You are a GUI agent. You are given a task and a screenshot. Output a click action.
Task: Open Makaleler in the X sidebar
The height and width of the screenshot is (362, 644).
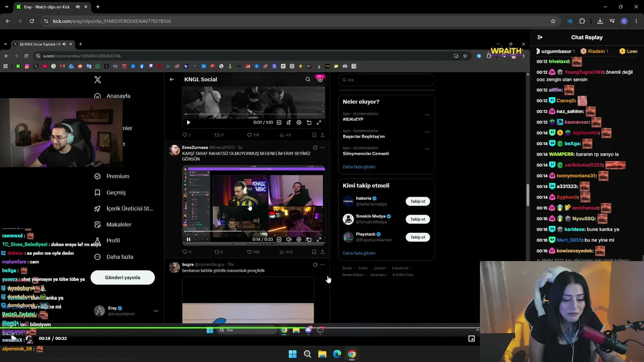click(113, 225)
